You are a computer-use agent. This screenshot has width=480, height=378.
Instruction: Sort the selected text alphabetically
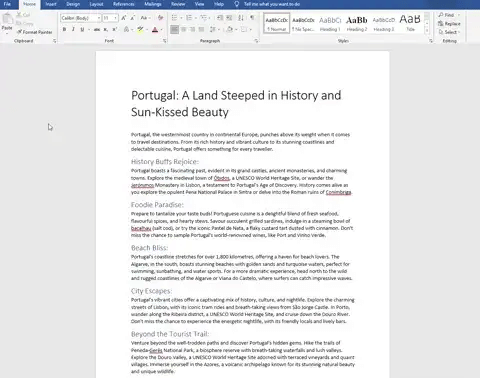(x=241, y=18)
